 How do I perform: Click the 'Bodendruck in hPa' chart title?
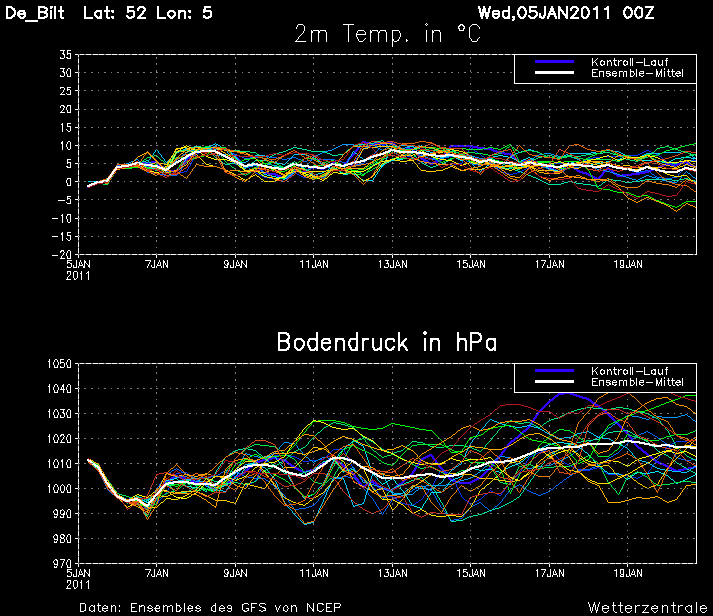tap(387, 342)
